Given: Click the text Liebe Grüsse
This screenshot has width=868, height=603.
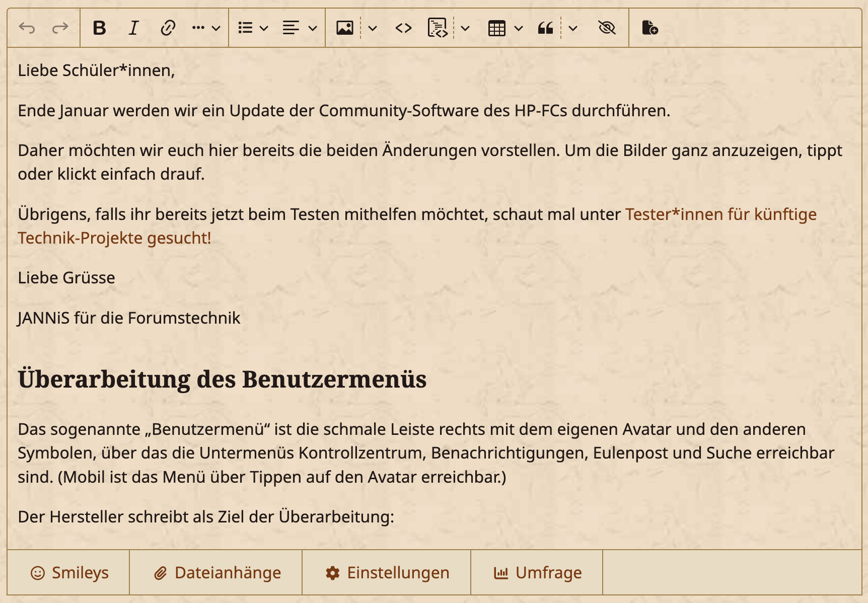Looking at the screenshot, I should (66, 278).
